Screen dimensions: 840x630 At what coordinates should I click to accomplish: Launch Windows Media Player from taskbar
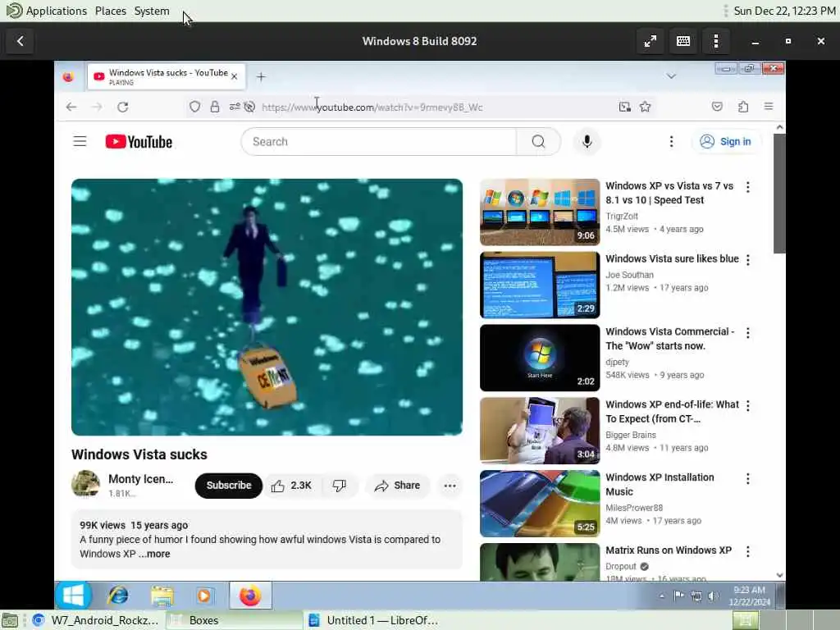point(203,596)
